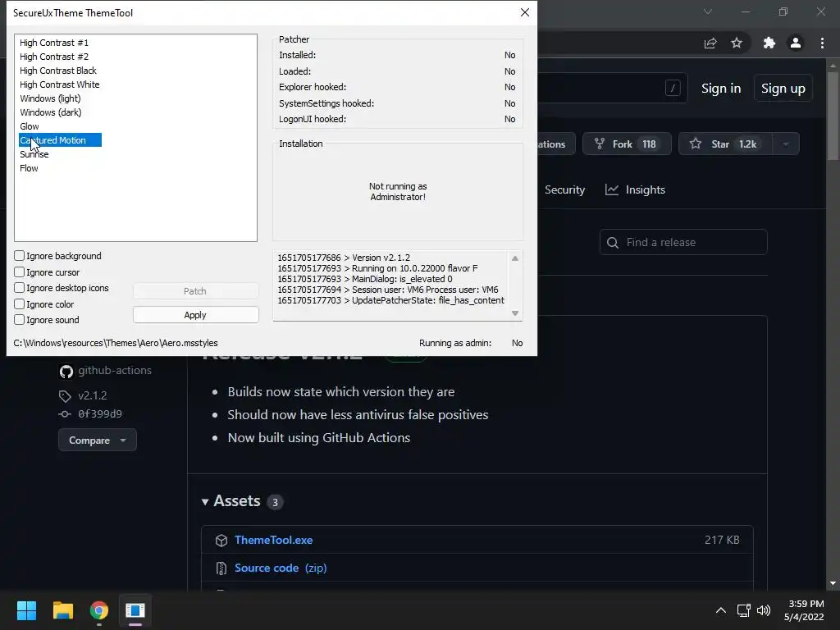Open the Compare dropdown

tap(97, 441)
